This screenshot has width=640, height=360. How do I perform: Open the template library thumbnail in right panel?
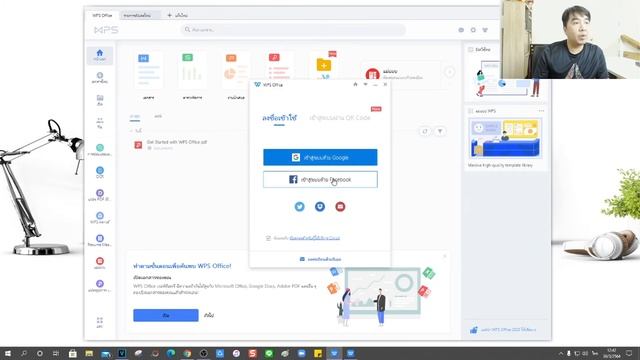(505, 138)
